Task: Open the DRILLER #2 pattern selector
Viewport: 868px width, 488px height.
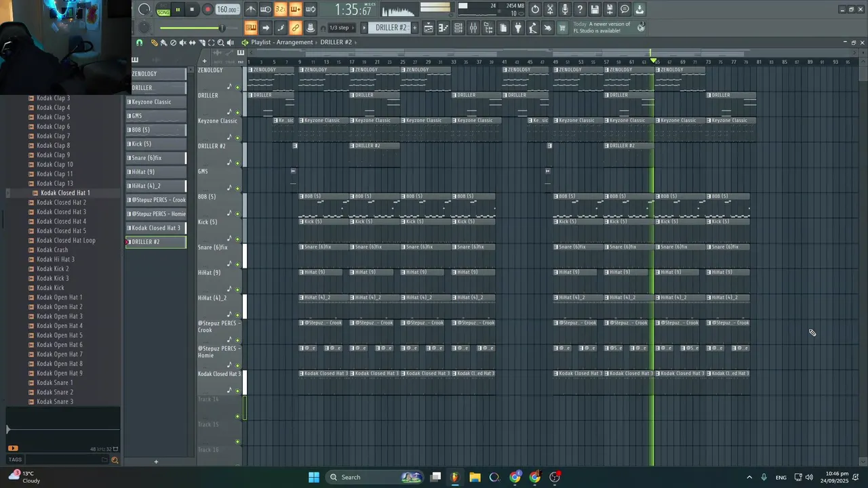Action: 391,28
